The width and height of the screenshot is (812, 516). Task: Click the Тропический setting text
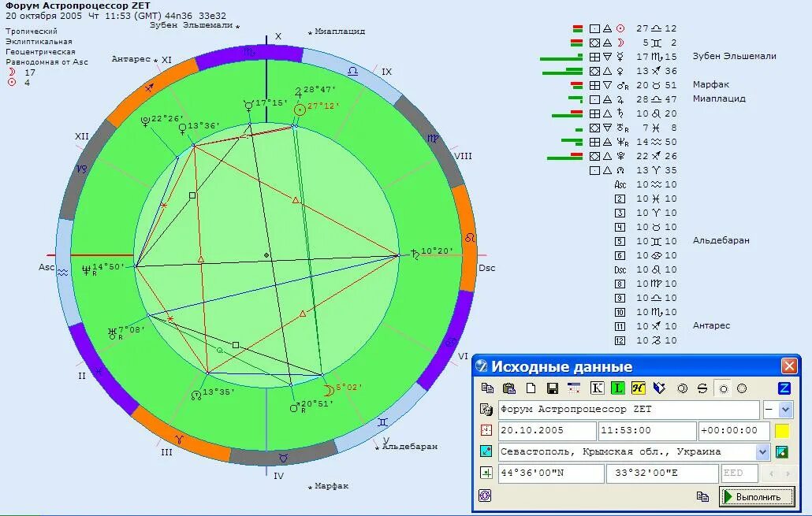pos(31,31)
